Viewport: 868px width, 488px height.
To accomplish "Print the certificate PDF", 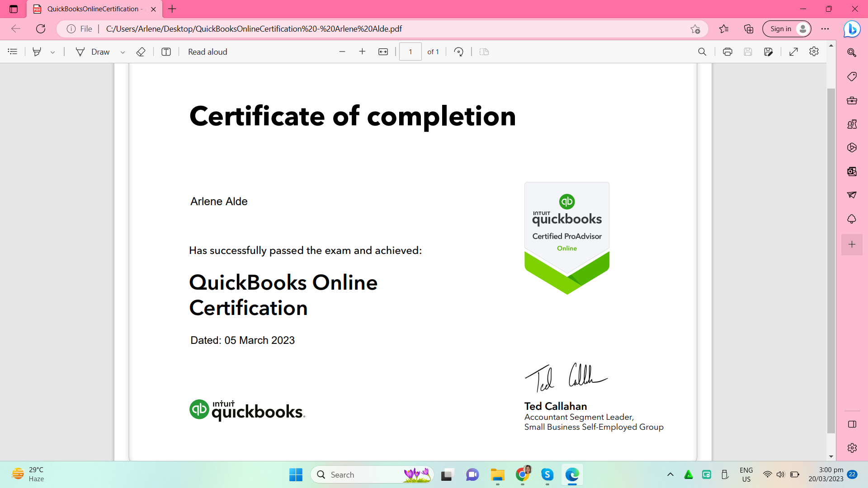I will (727, 52).
